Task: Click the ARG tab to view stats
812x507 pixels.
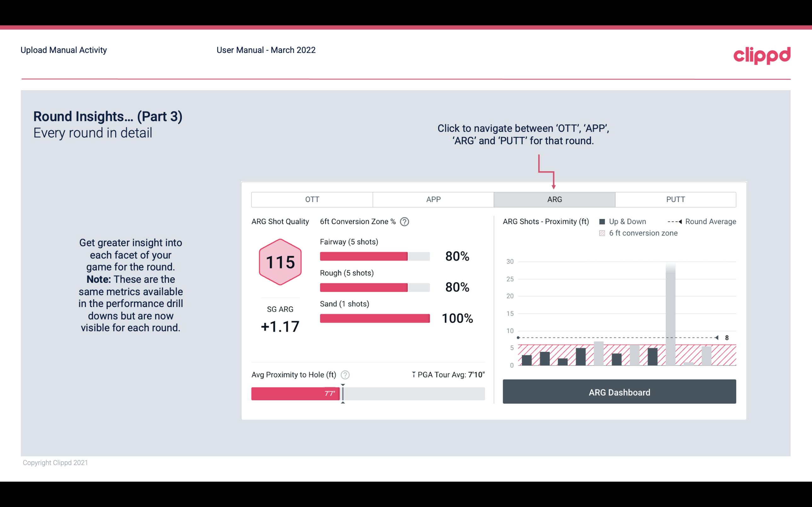Action: click(554, 199)
